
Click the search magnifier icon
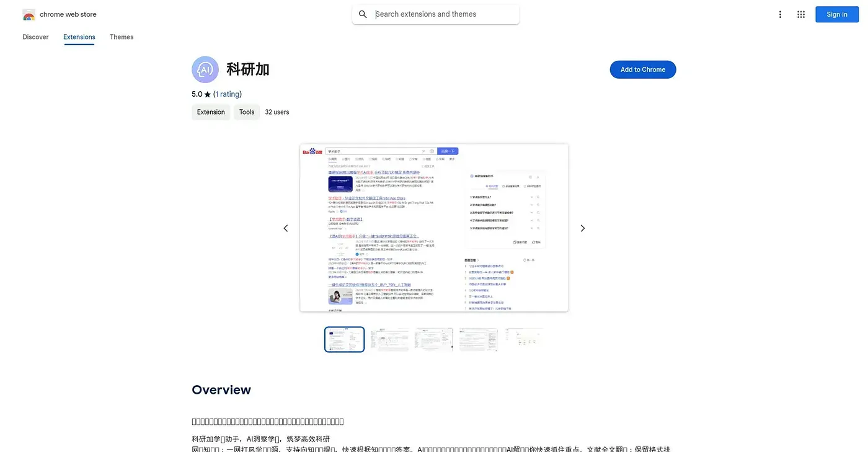[363, 14]
